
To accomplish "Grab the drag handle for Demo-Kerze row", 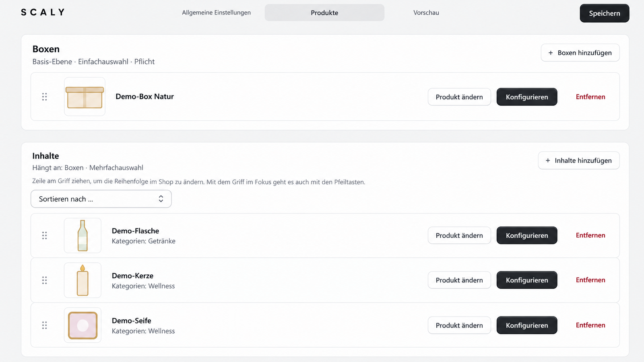I will pos(44,280).
